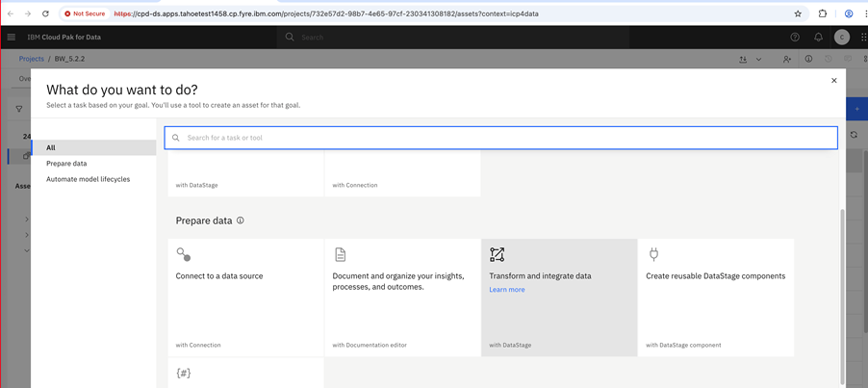This screenshot has width=868, height=388.
Task: Click the Prepare data section heading
Action: pos(204,220)
